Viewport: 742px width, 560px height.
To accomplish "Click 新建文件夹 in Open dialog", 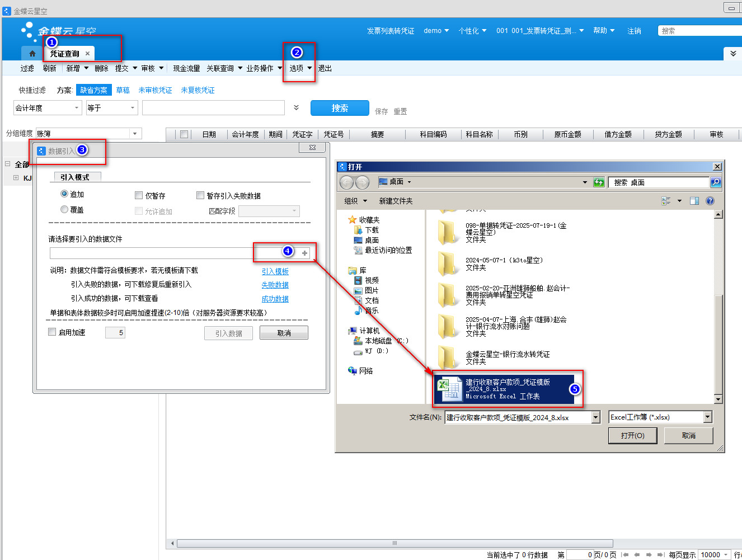I will [x=396, y=201].
